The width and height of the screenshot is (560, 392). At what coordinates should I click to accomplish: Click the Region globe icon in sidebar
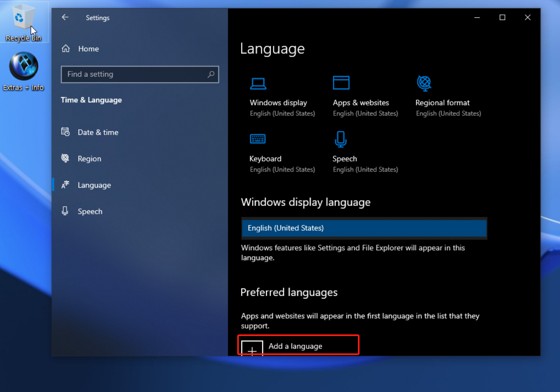coord(65,158)
